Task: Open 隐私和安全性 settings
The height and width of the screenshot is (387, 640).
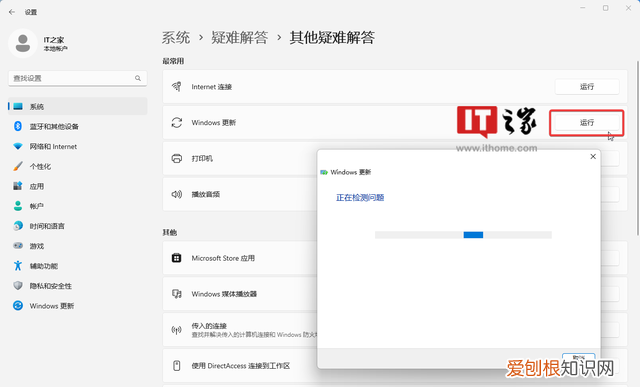Action: (78, 286)
